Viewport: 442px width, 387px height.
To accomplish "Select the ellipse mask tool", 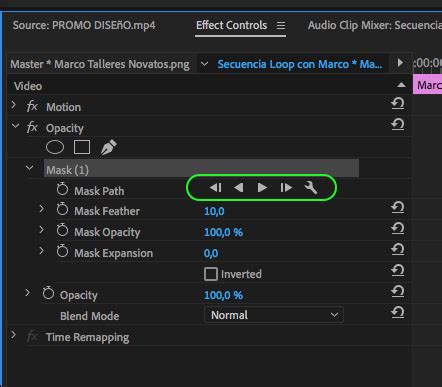I will (55, 147).
